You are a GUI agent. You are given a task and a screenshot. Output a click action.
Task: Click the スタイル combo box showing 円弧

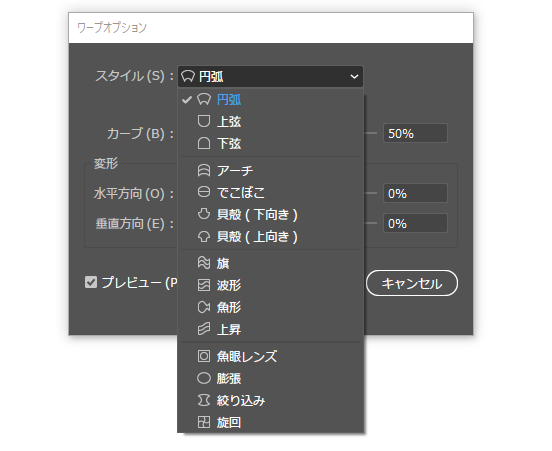270,76
